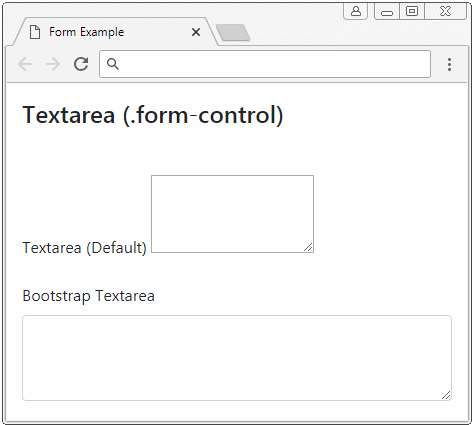
Task: Click into the default textarea
Action: [x=232, y=214]
